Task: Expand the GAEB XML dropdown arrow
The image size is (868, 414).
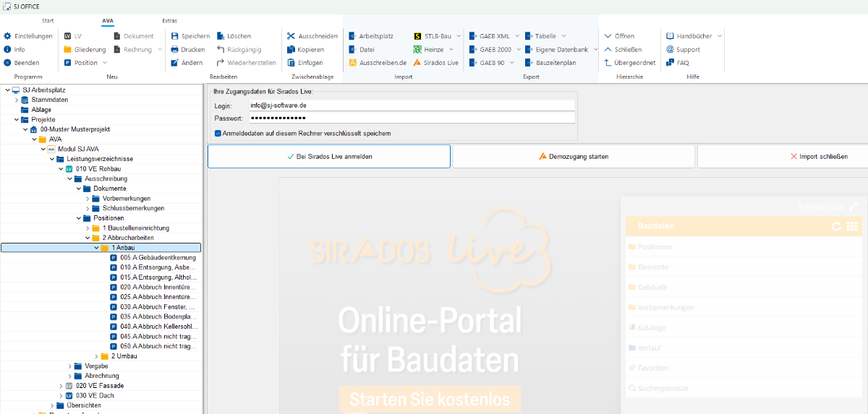Action: click(516, 36)
